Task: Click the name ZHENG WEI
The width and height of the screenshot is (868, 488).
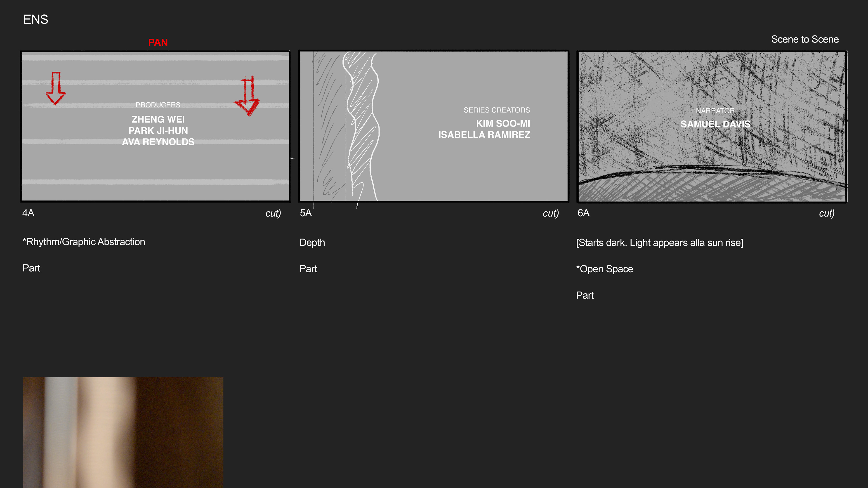Action: click(158, 119)
